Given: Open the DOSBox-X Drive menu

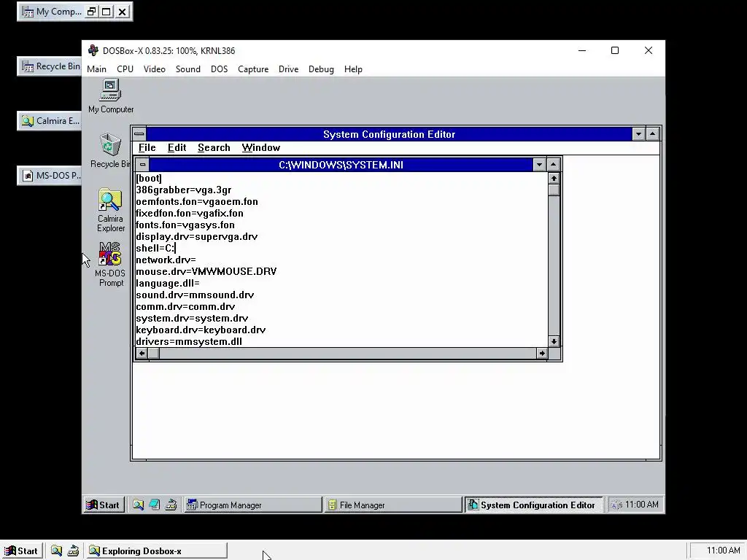Looking at the screenshot, I should pos(288,69).
